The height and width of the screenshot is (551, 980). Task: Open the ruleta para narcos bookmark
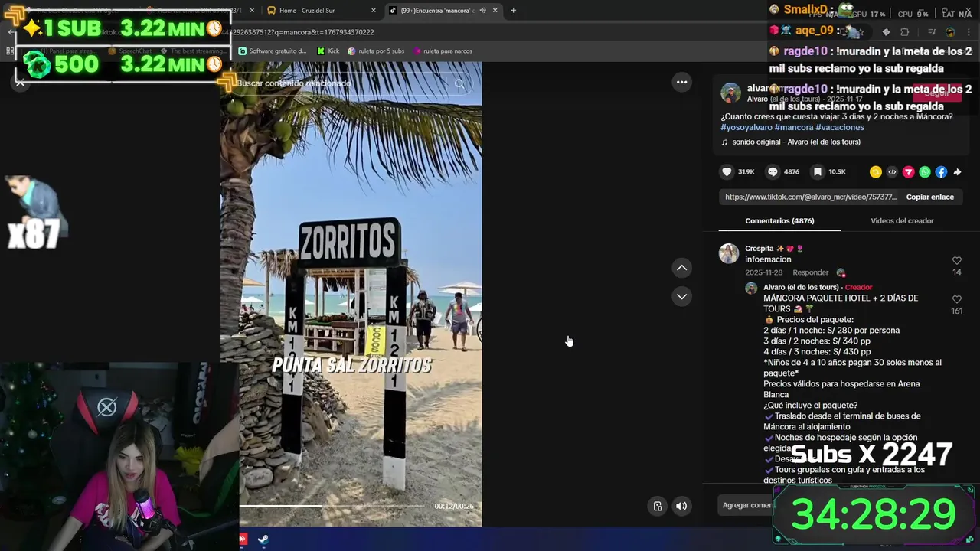(x=443, y=51)
